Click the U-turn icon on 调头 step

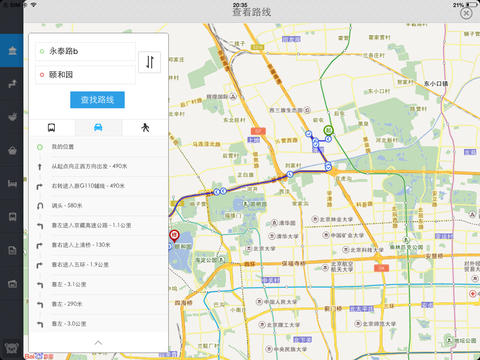tap(40, 206)
